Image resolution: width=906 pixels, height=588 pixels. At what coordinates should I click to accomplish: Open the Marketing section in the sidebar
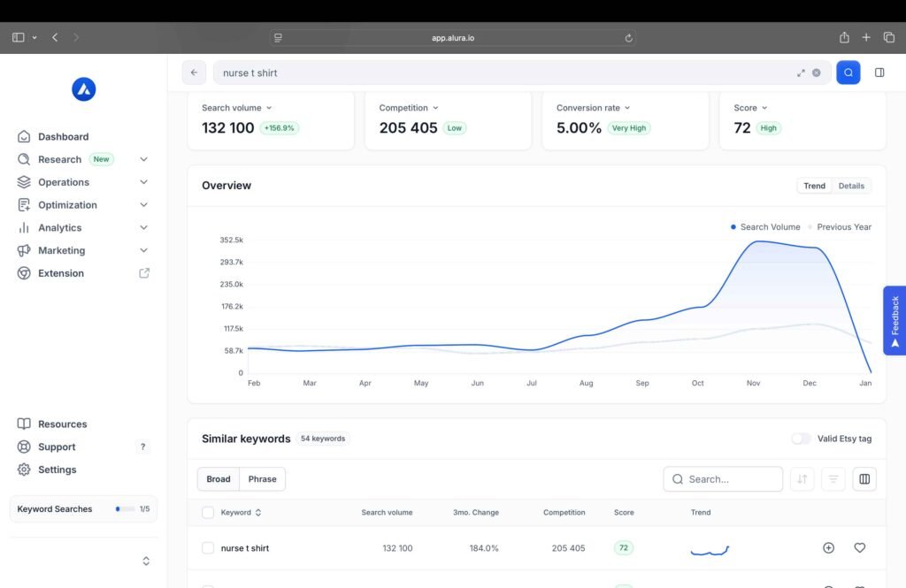(x=62, y=250)
